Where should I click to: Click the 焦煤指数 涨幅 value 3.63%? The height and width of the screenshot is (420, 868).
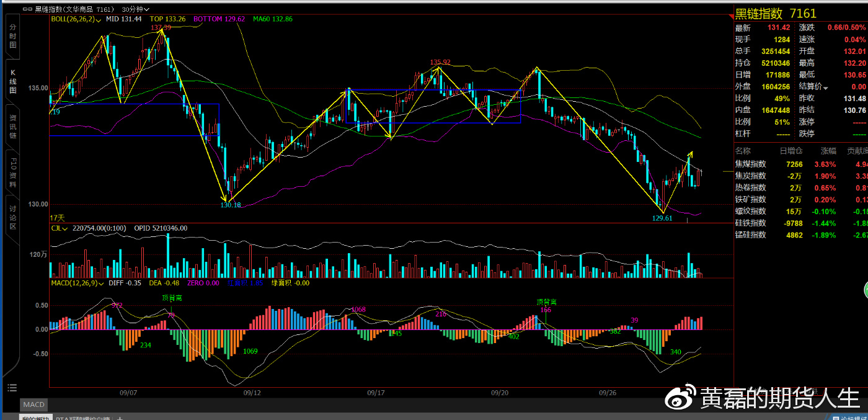pos(826,164)
